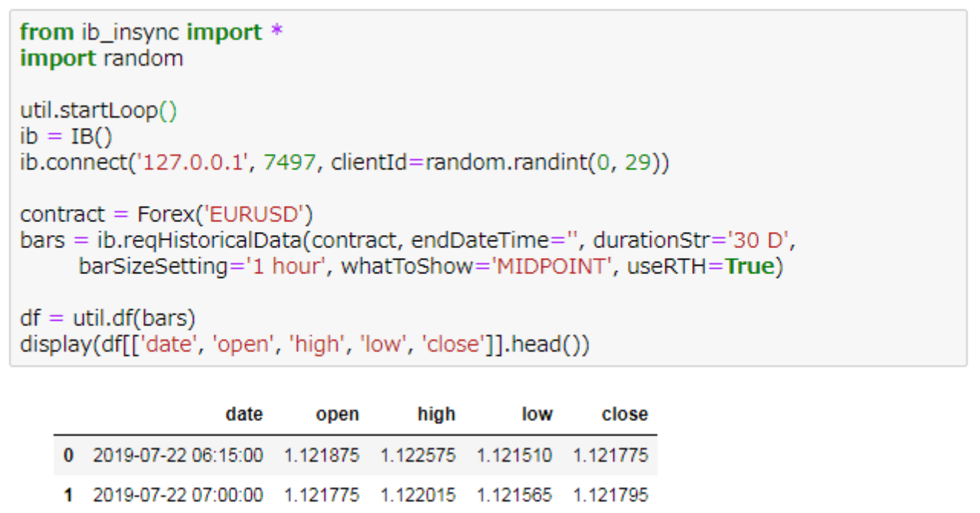Click the 'open' column header
Image resolution: width=980 pixels, height=513 pixels.
click(337, 414)
